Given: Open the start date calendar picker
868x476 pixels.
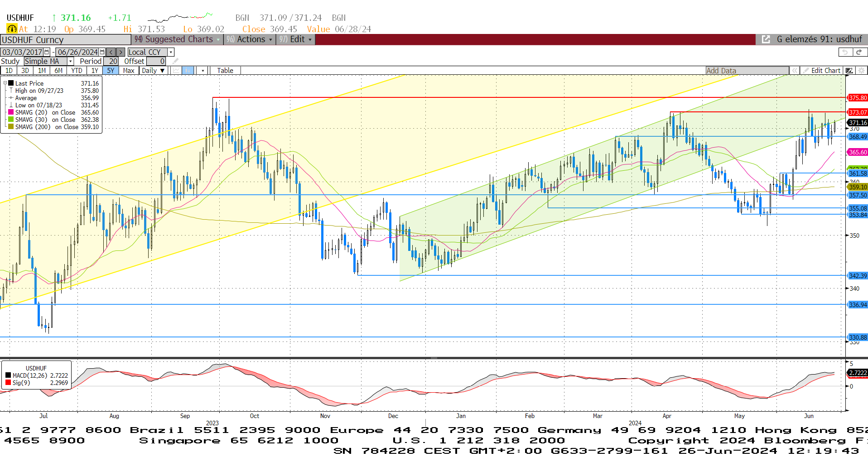Looking at the screenshot, I should coord(47,52).
